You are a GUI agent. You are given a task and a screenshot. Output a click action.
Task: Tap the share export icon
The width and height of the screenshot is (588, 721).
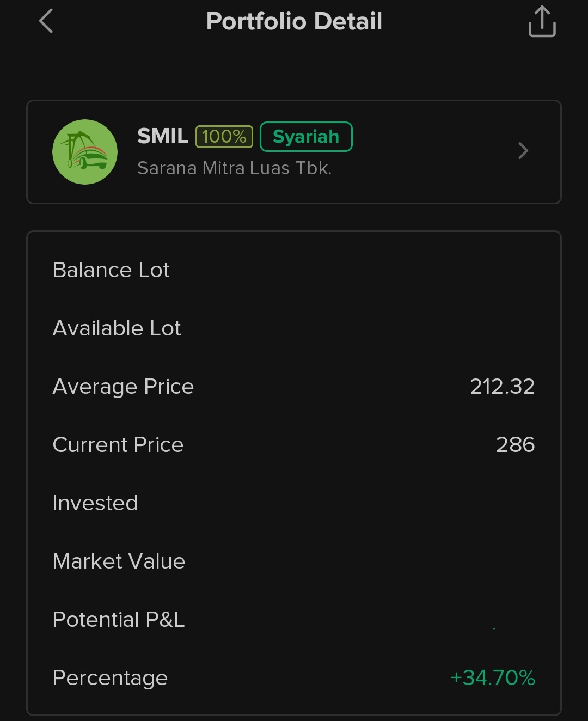(542, 22)
